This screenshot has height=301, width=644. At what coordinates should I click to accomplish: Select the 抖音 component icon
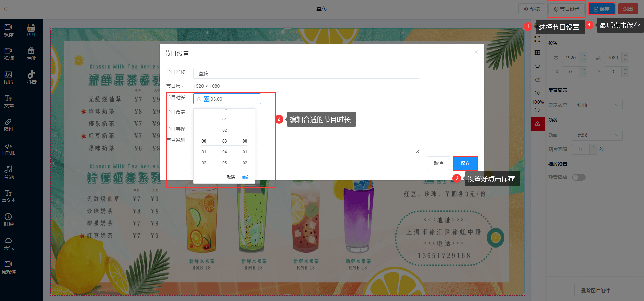31,74
